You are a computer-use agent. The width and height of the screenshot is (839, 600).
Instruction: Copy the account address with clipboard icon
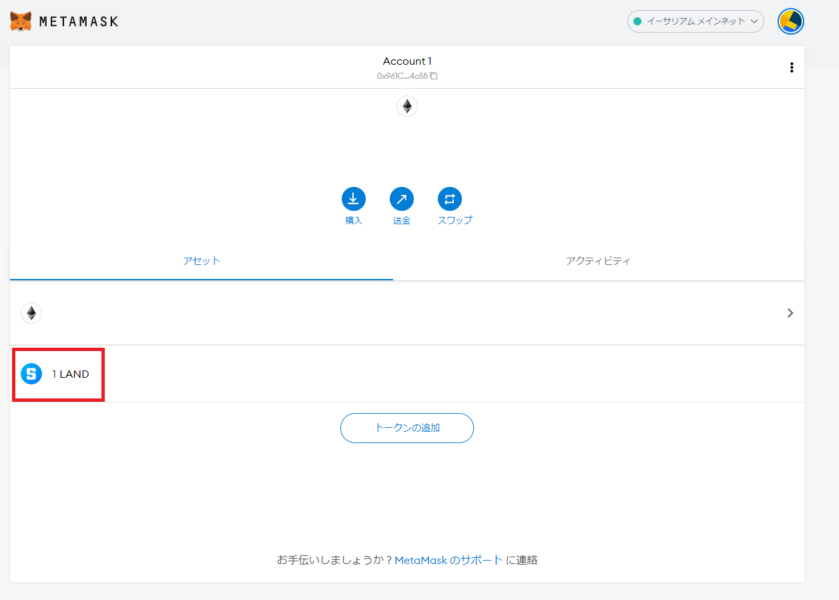tap(434, 76)
